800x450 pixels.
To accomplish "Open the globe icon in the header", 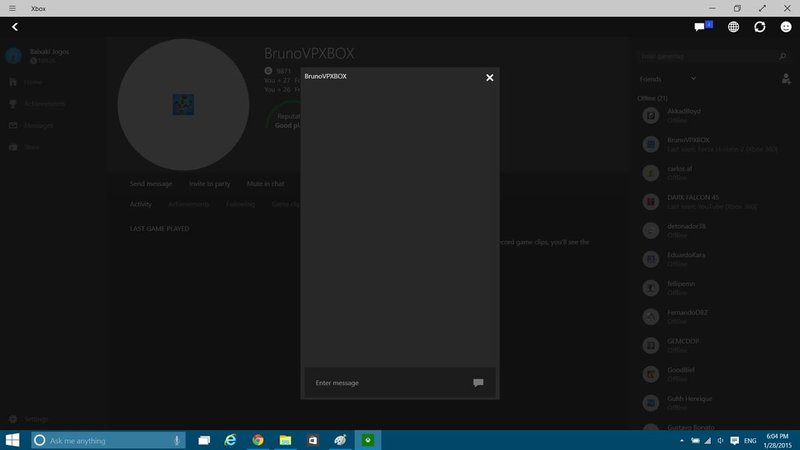I will 733,27.
